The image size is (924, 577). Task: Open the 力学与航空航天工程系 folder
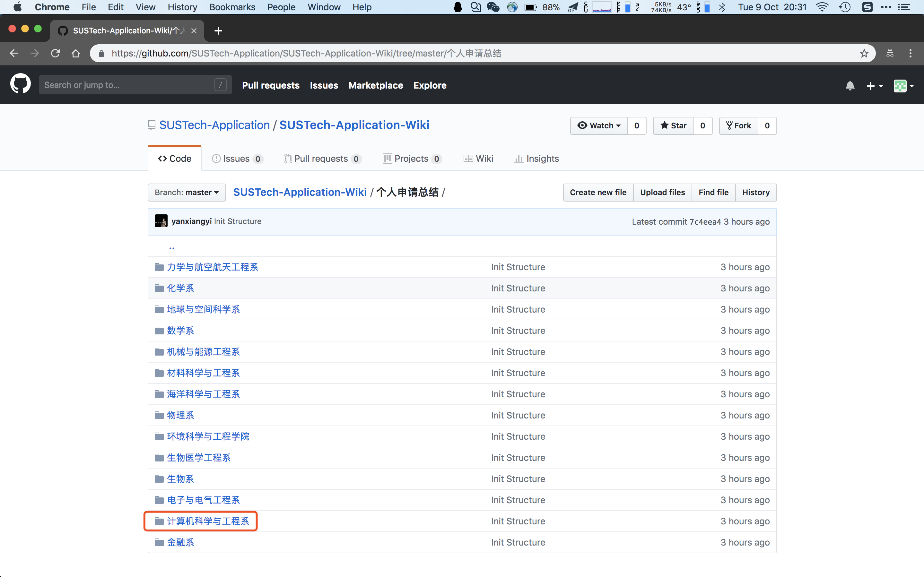point(213,267)
